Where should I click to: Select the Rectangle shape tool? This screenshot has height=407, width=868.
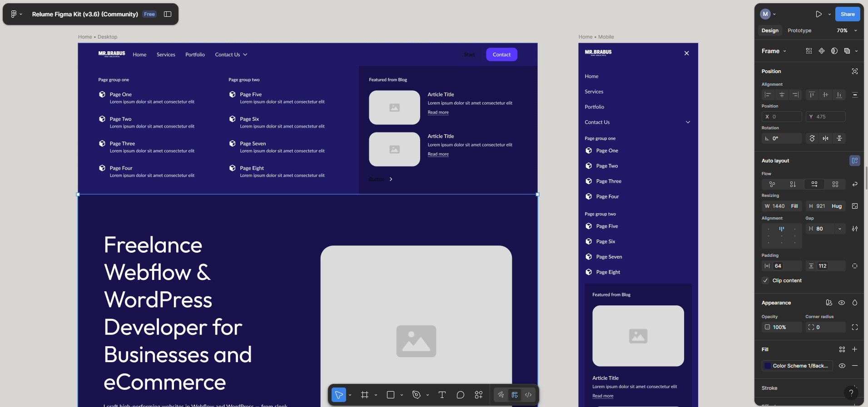click(x=390, y=395)
